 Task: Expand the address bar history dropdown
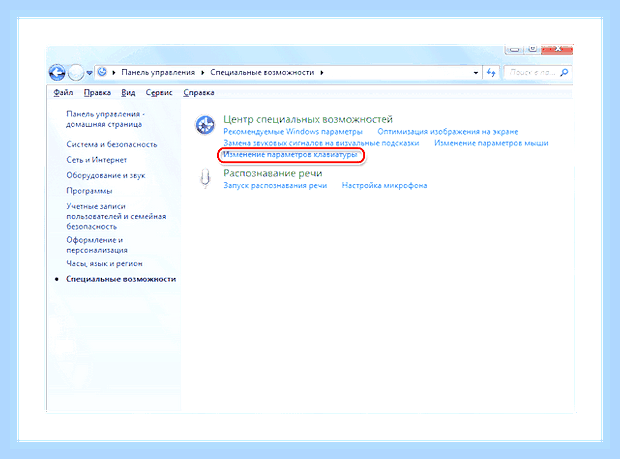476,73
